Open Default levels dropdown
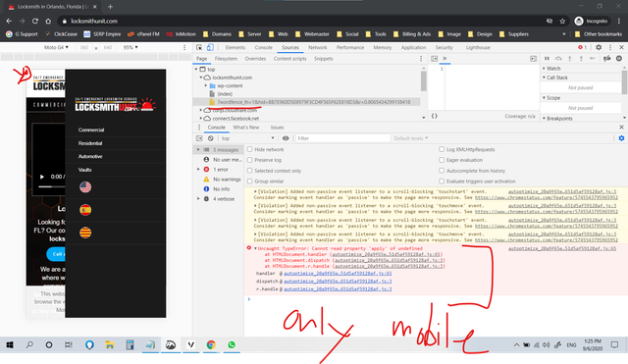This screenshot has height=364, width=628. (x=410, y=138)
